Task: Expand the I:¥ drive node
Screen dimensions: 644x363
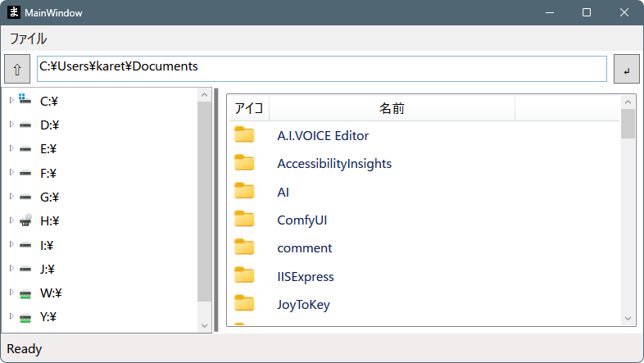Action: (11, 244)
